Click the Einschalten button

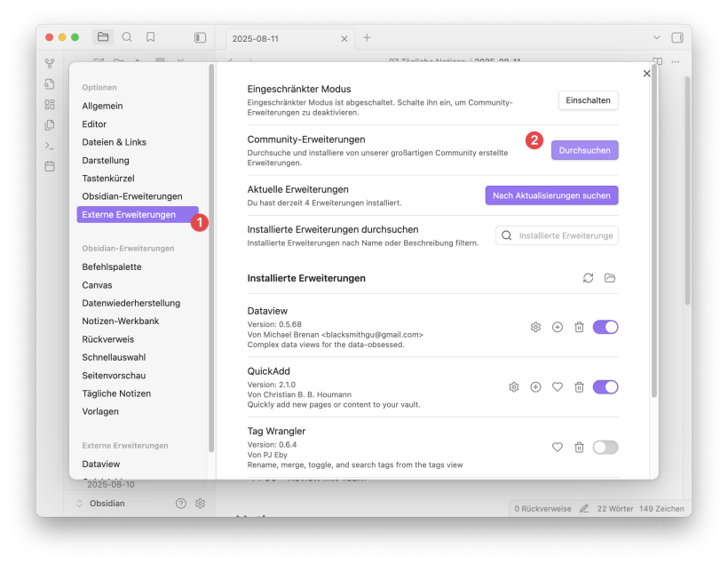coord(589,100)
